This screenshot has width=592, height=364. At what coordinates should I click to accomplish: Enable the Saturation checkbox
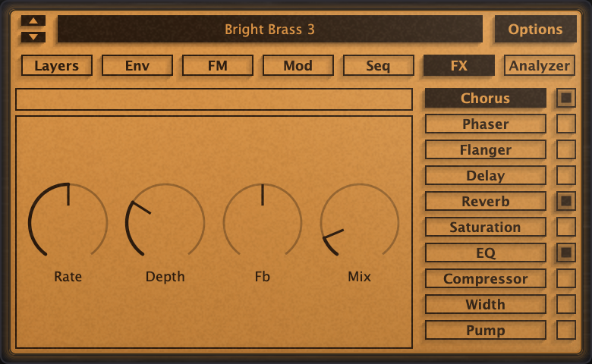click(x=565, y=227)
